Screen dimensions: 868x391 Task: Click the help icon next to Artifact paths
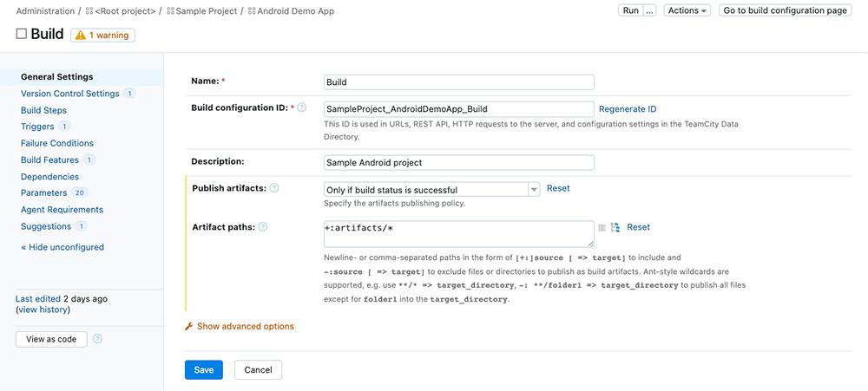(x=263, y=227)
